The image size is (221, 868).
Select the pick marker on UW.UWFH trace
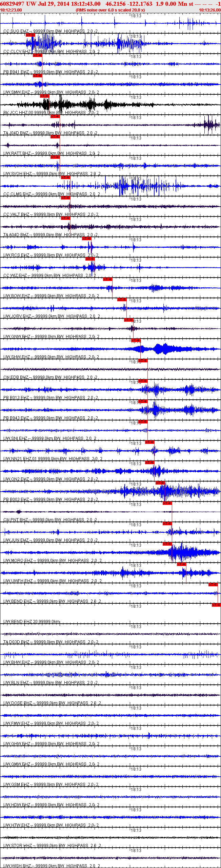coord(182,564)
